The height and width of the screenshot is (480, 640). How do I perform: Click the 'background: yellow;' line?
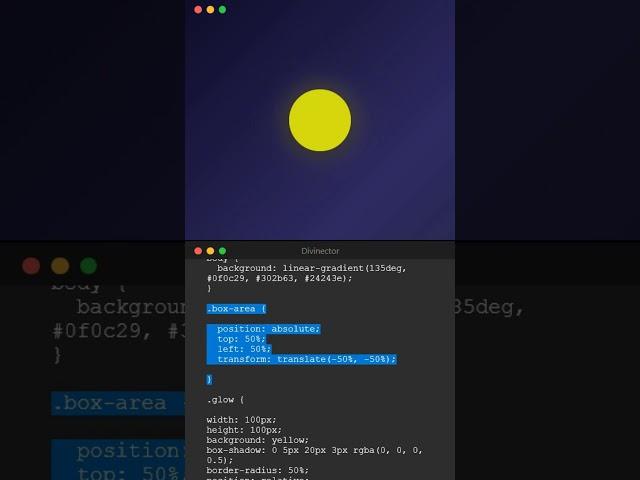[x=258, y=440]
